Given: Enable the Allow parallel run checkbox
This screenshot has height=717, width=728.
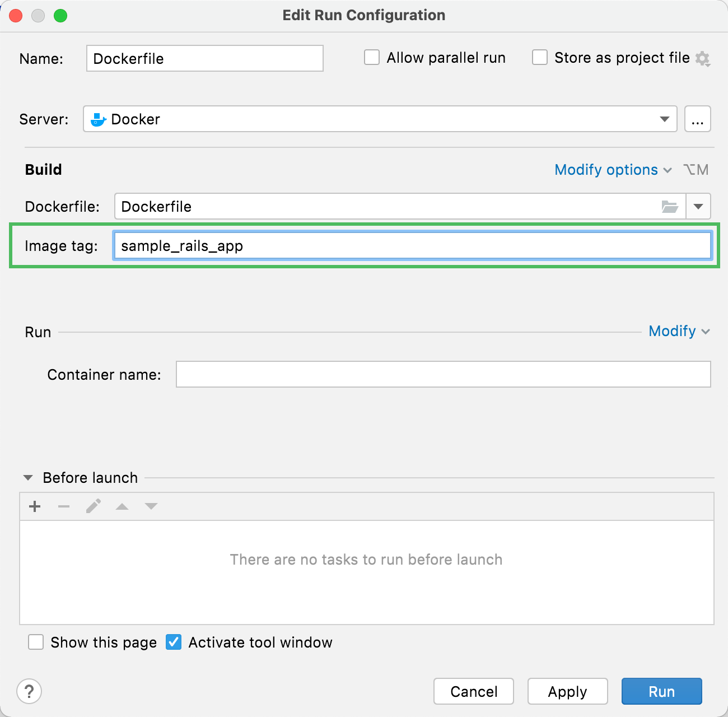Looking at the screenshot, I should (x=372, y=57).
